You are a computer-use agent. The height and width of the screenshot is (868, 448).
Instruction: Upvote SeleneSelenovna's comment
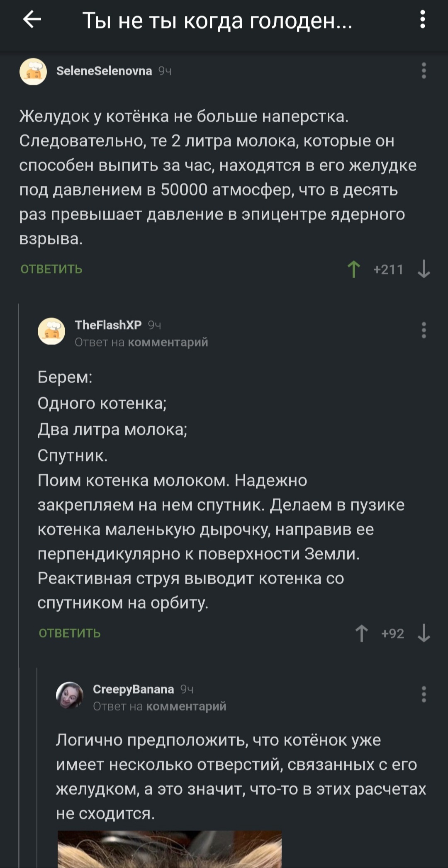tap(354, 269)
